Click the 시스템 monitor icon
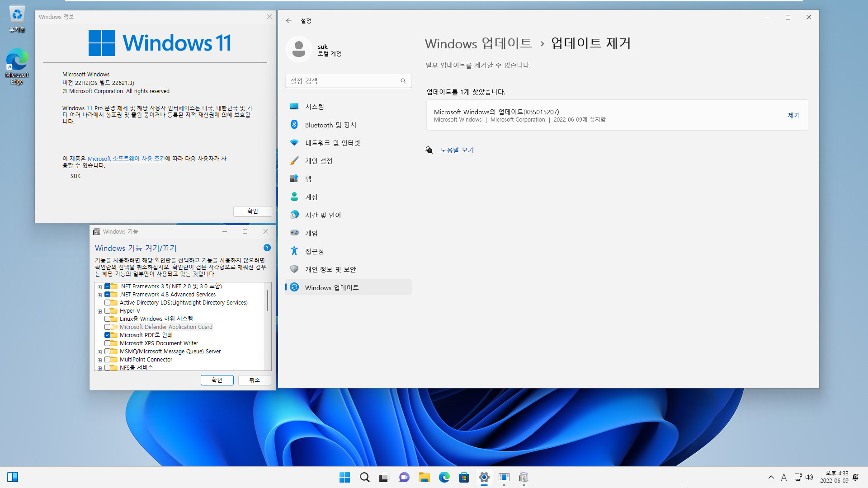Image resolution: width=868 pixels, height=488 pixels. [294, 107]
